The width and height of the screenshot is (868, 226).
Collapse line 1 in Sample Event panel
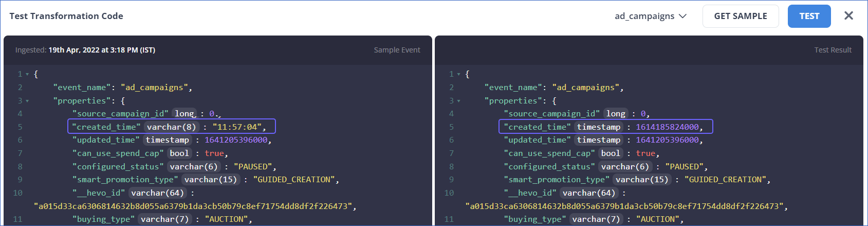pos(27,74)
